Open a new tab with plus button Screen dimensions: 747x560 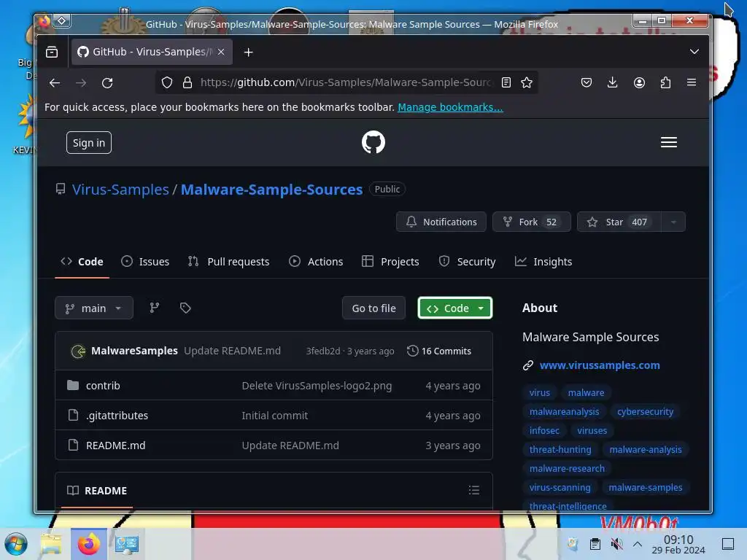coord(248,52)
